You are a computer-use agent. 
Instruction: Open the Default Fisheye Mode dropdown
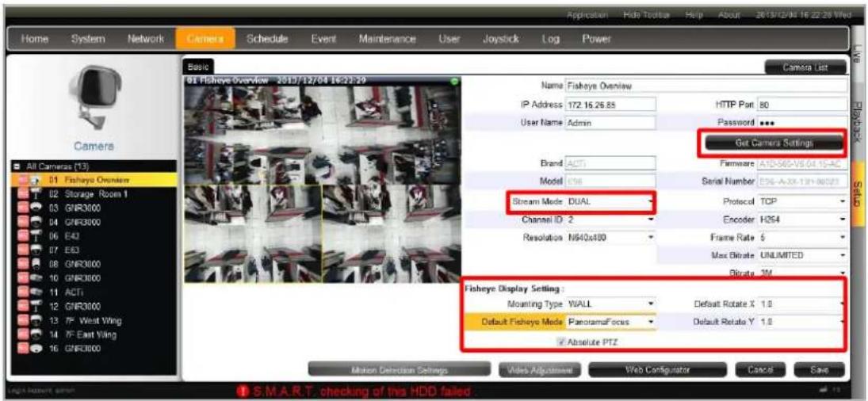coord(610,321)
